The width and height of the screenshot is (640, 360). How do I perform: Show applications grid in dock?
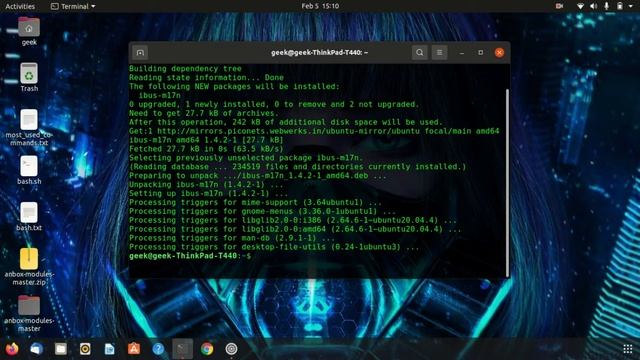[x=628, y=349]
